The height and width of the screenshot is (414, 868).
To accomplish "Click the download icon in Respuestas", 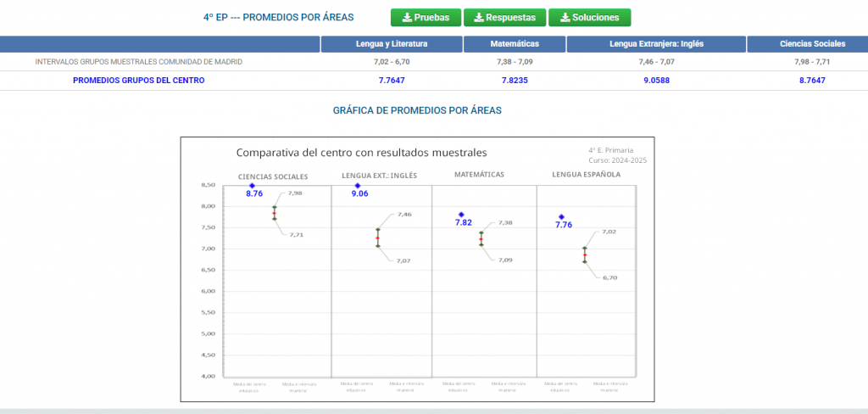I will (x=479, y=17).
